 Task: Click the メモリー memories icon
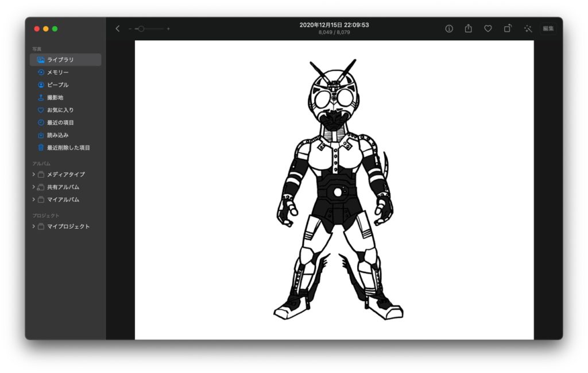click(x=41, y=72)
